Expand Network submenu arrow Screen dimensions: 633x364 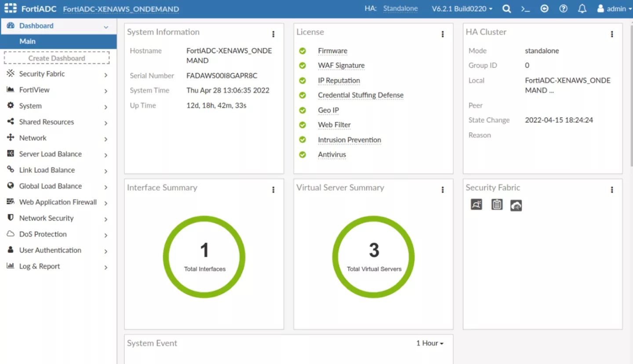click(x=106, y=139)
